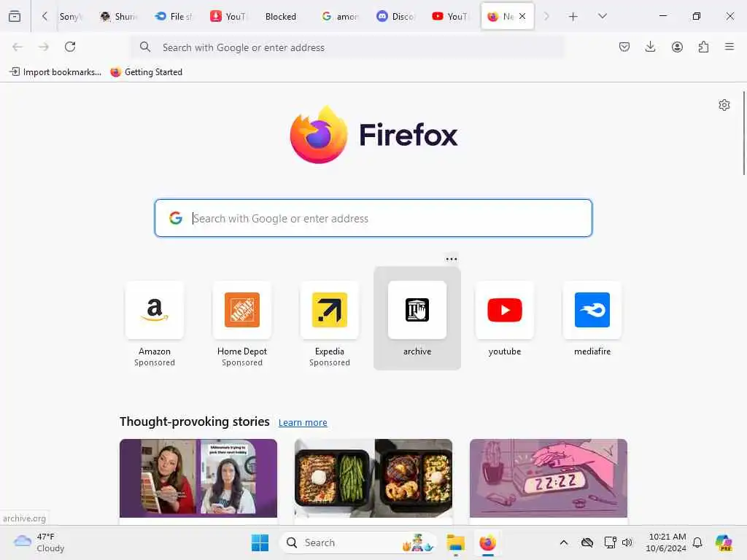Switch to the File sharing MediaFire tab
747x560 pixels.
click(x=174, y=17)
